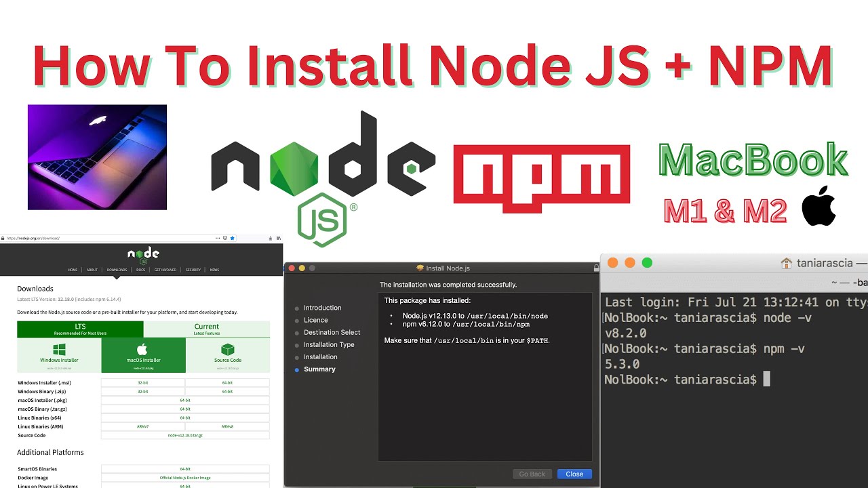This screenshot has height=488, width=868.
Task: Click the Pocket save icon in address bar
Action: coord(225,238)
